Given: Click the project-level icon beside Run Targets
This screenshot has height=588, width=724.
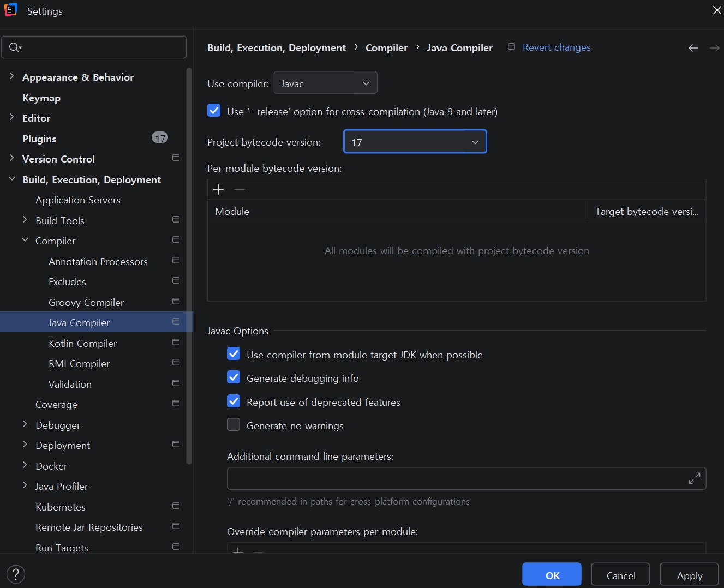Looking at the screenshot, I should click(176, 547).
